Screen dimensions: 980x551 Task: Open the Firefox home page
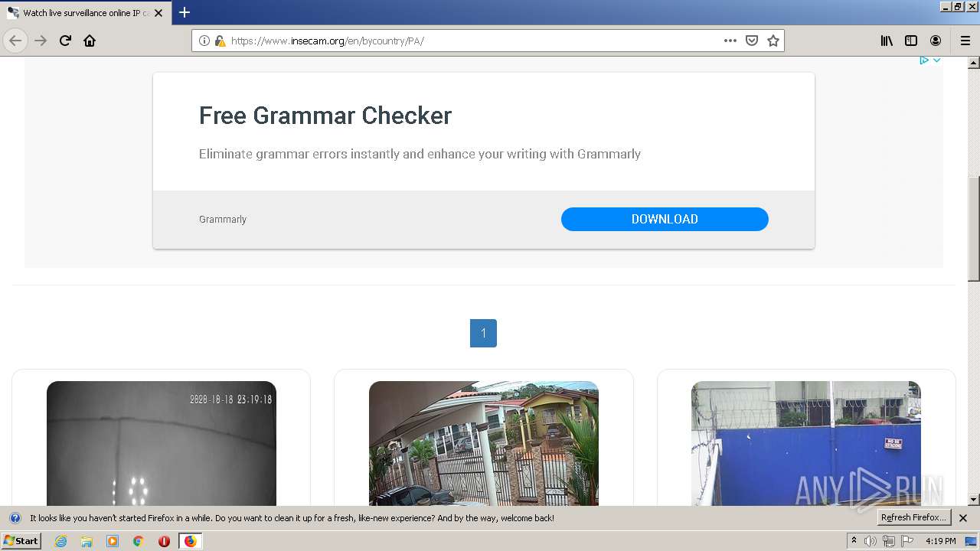90,41
